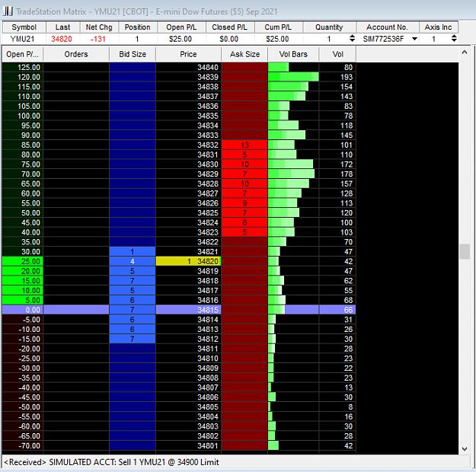
Task: Click the Ask Size cell showing 6 at 34824
Action: (244, 223)
